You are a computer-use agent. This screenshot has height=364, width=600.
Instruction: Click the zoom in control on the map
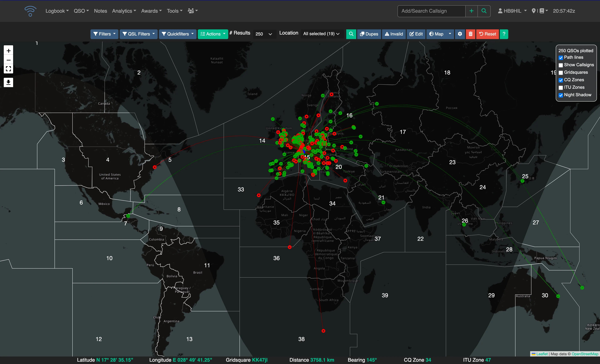[9, 50]
